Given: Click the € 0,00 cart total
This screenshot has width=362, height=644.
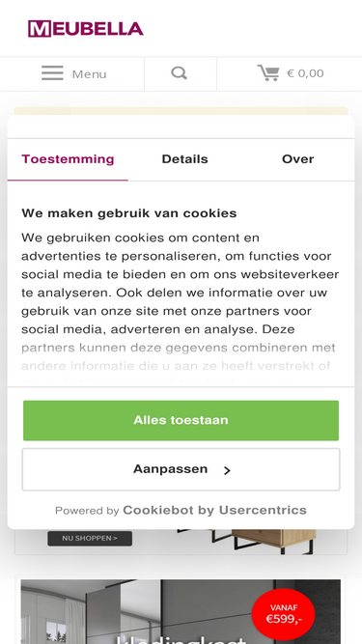Looking at the screenshot, I should (305, 73).
